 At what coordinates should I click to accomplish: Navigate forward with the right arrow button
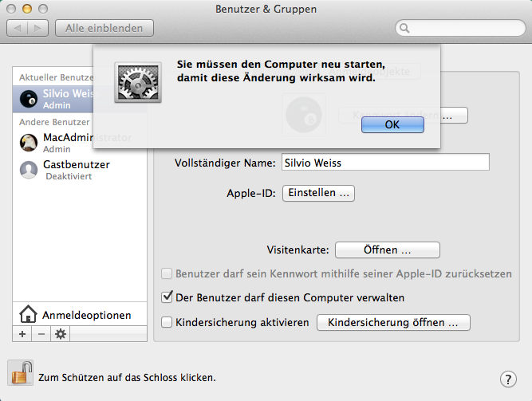37,28
